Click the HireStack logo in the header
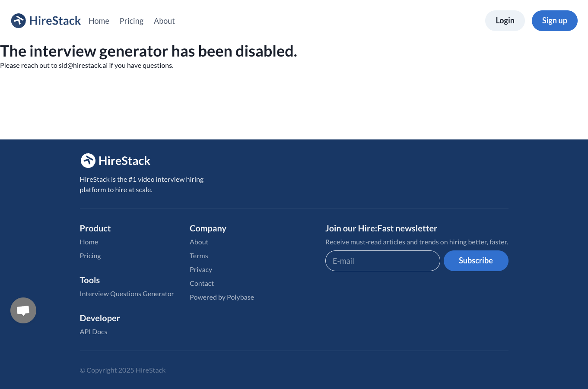Screen dimensions: 588x389 (45, 20)
